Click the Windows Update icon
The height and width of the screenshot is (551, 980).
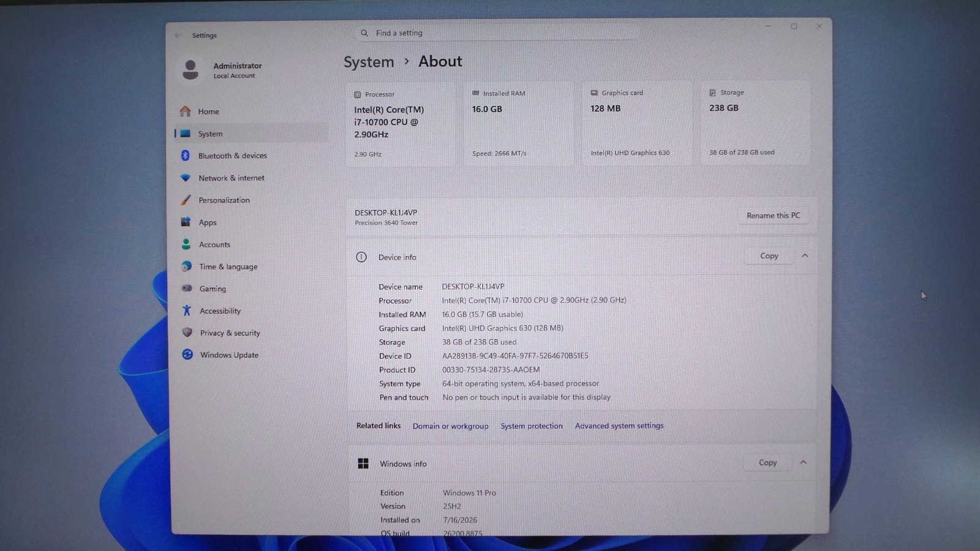click(x=187, y=354)
